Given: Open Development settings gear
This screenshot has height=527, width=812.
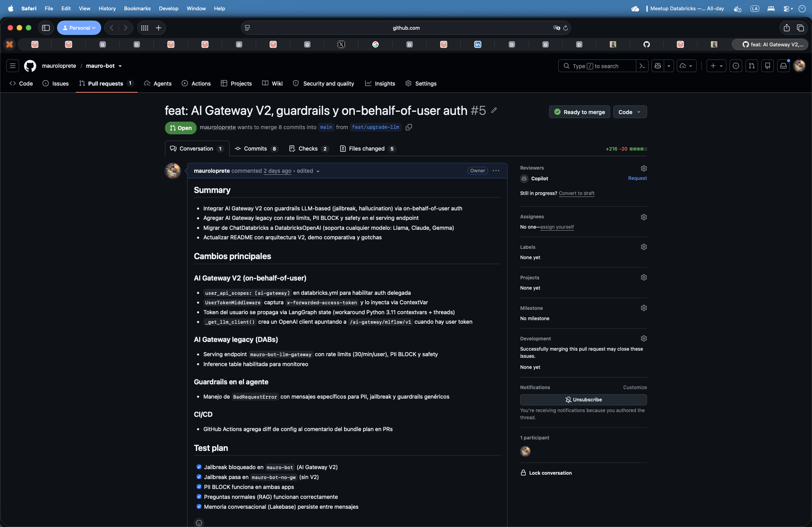Looking at the screenshot, I should (644, 338).
